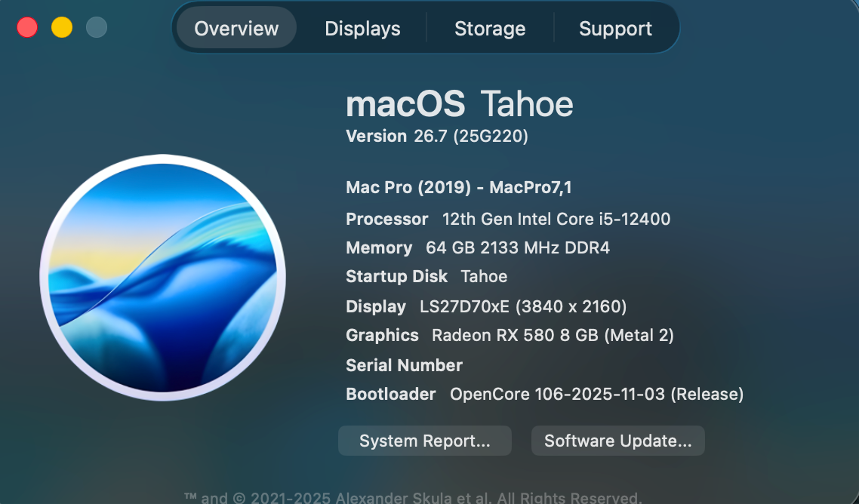Image resolution: width=859 pixels, height=504 pixels.
Task: Click the macOS Tahoe title heading
Action: 460,104
